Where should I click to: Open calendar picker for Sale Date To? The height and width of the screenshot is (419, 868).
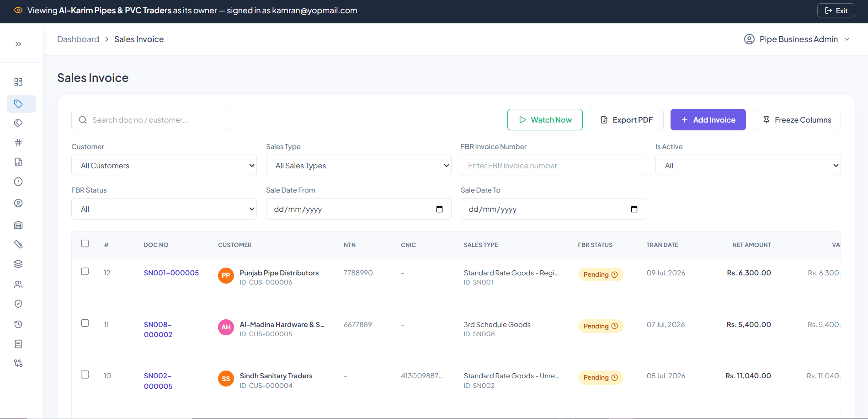634,209
